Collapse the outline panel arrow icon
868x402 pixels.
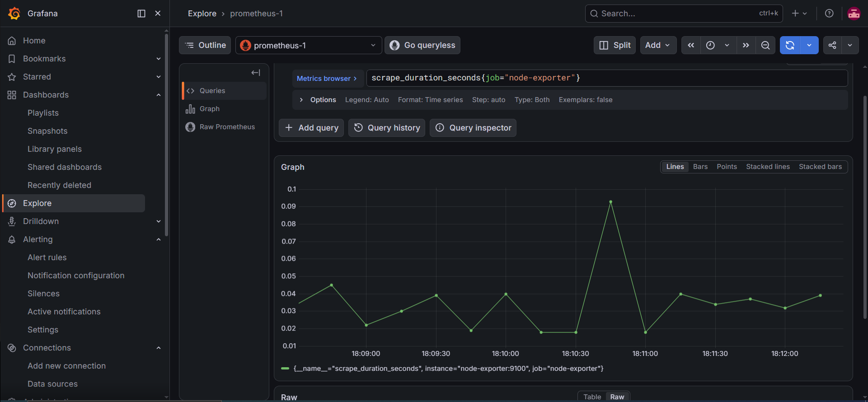(x=256, y=73)
